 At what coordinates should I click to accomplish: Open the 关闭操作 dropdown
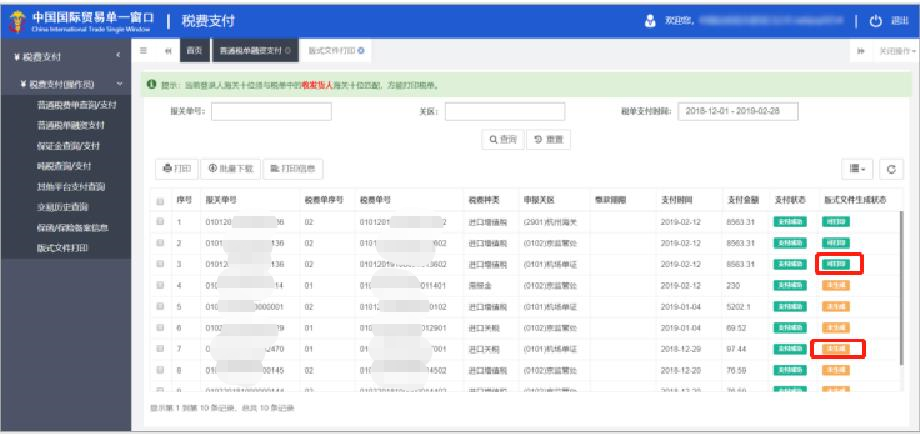point(895,51)
